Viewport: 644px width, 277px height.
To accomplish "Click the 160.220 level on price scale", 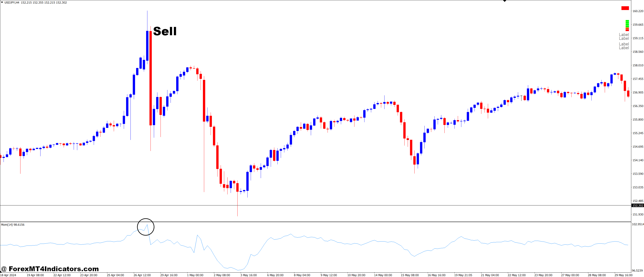I will pyautogui.click(x=638, y=11).
